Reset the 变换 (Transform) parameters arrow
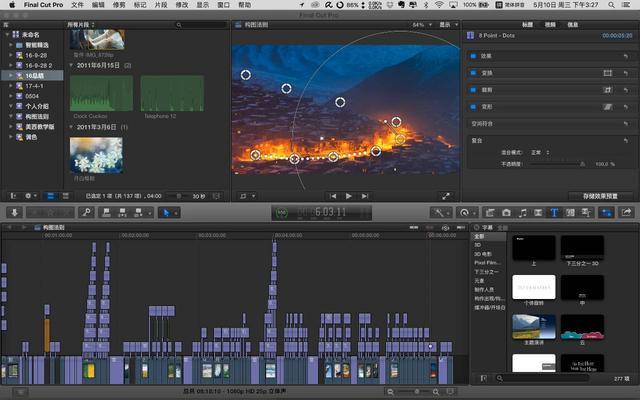Image resolution: width=640 pixels, height=400 pixels. point(625,74)
